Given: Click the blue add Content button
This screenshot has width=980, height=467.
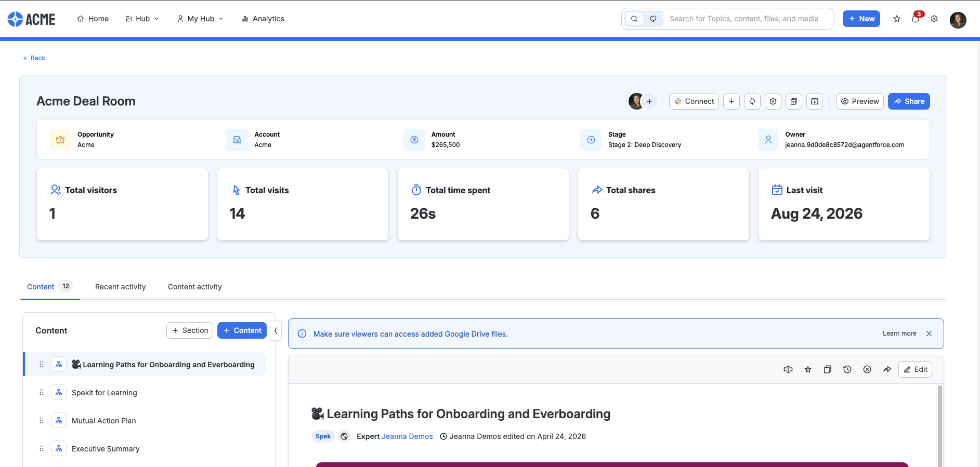Looking at the screenshot, I should click(x=242, y=330).
